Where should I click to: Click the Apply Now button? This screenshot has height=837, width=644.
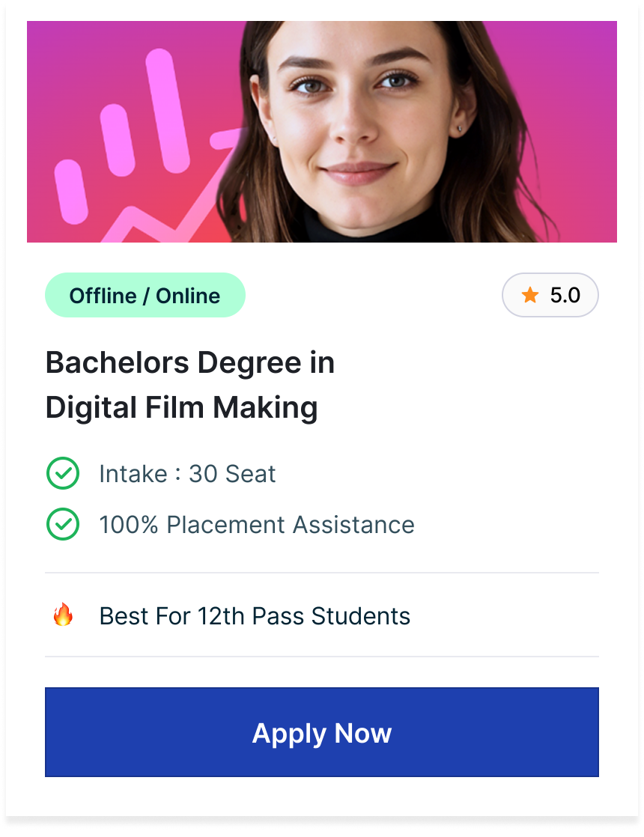(322, 732)
